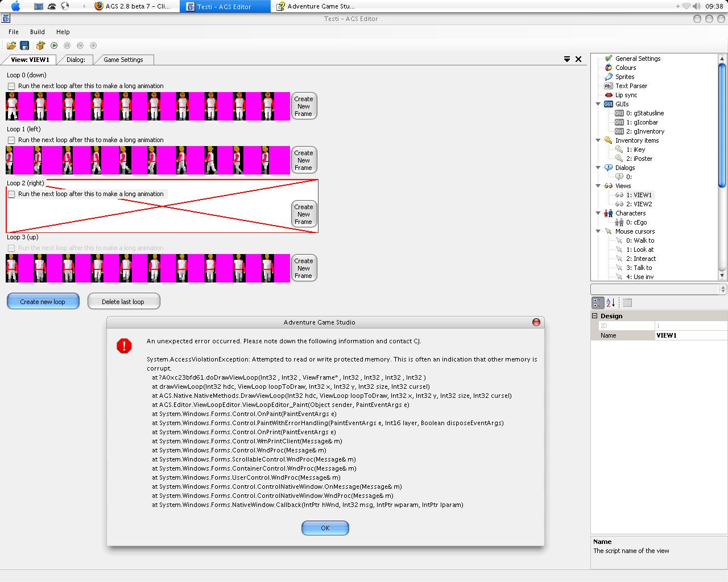Image resolution: width=728 pixels, height=582 pixels.
Task: Switch to the View: VIEW1 tab
Action: coord(30,60)
